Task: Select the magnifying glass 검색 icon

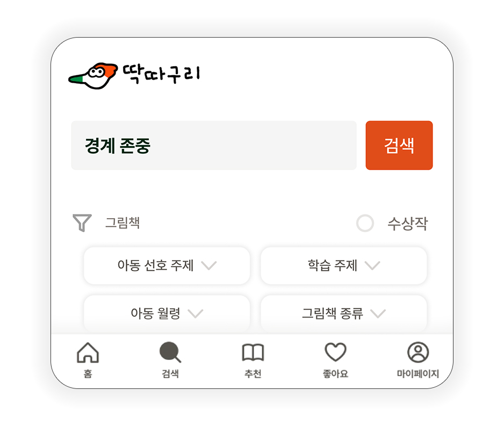Action: 170,352
